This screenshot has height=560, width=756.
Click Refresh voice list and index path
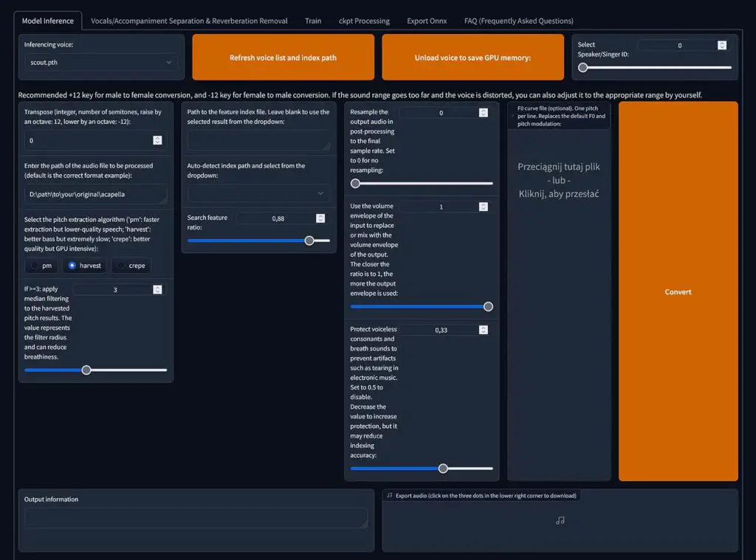click(283, 58)
